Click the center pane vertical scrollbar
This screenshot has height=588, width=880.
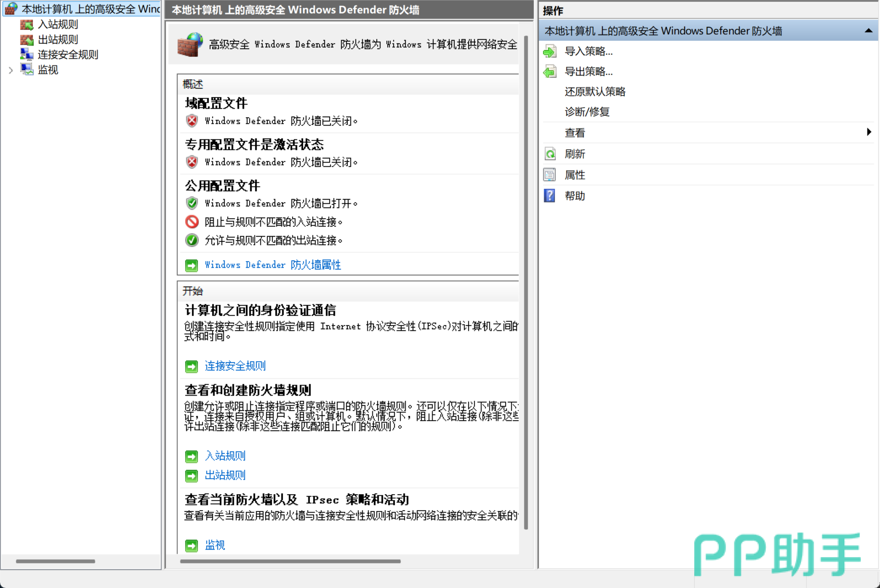pos(526,283)
